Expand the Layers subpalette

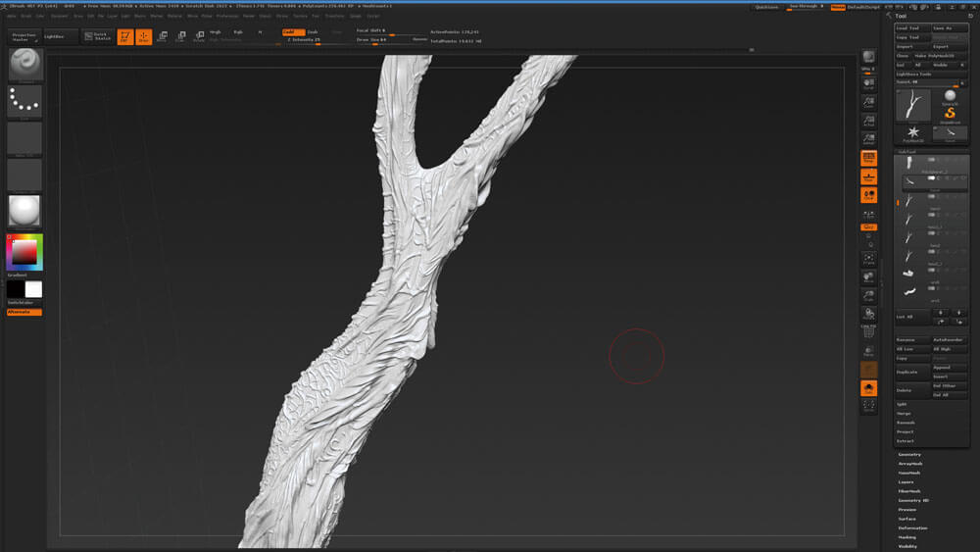pos(906,482)
